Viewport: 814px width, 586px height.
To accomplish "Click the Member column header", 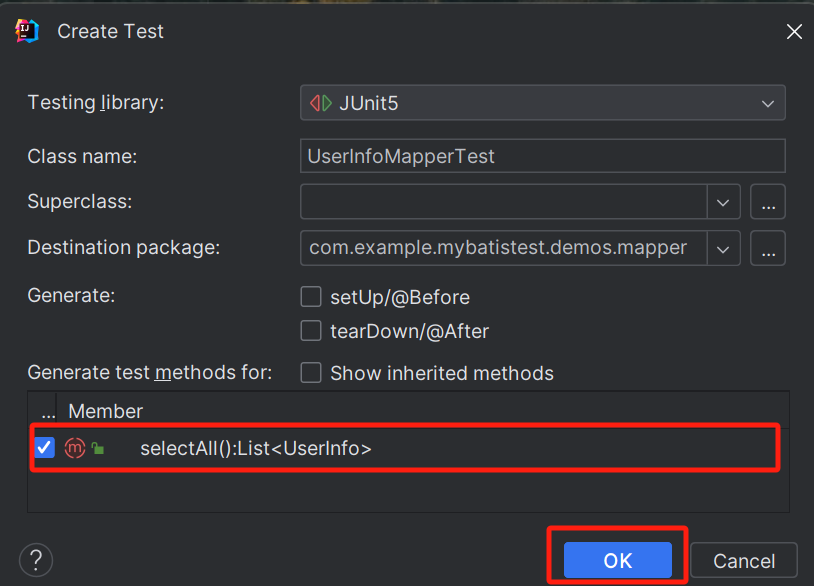I will [x=105, y=411].
